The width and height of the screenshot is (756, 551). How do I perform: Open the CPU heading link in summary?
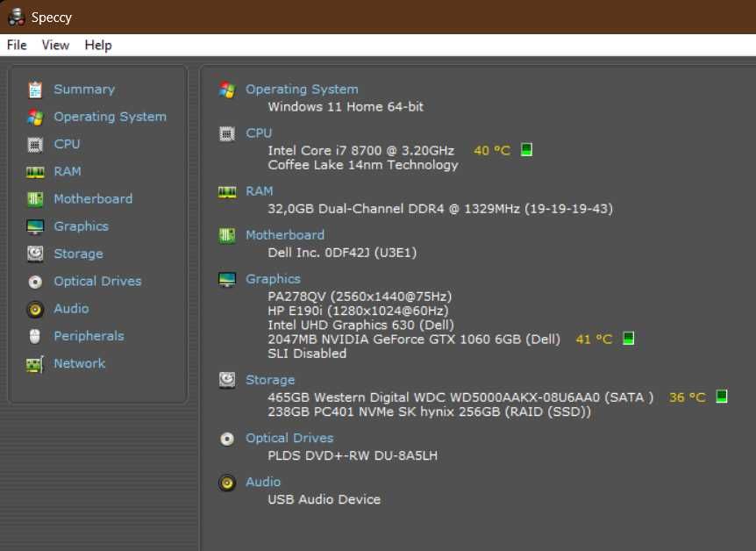coord(259,132)
